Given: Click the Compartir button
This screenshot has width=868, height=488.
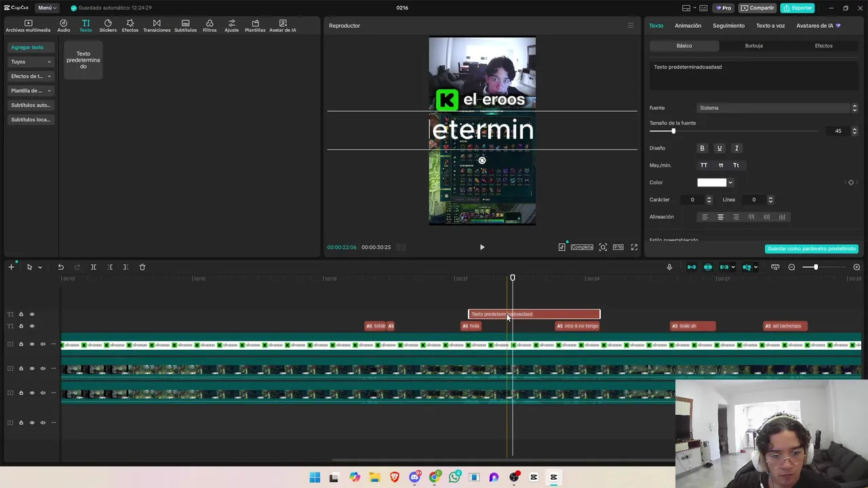Looking at the screenshot, I should point(757,8).
